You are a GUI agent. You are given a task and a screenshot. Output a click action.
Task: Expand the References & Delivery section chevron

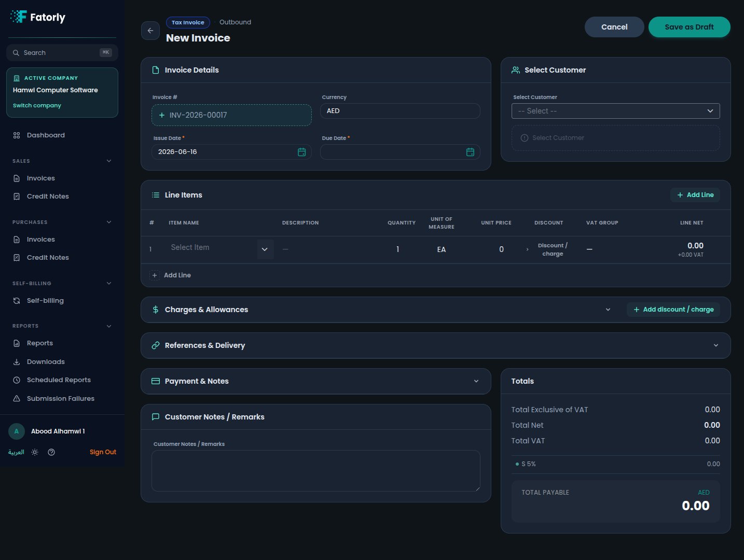pyautogui.click(x=716, y=345)
